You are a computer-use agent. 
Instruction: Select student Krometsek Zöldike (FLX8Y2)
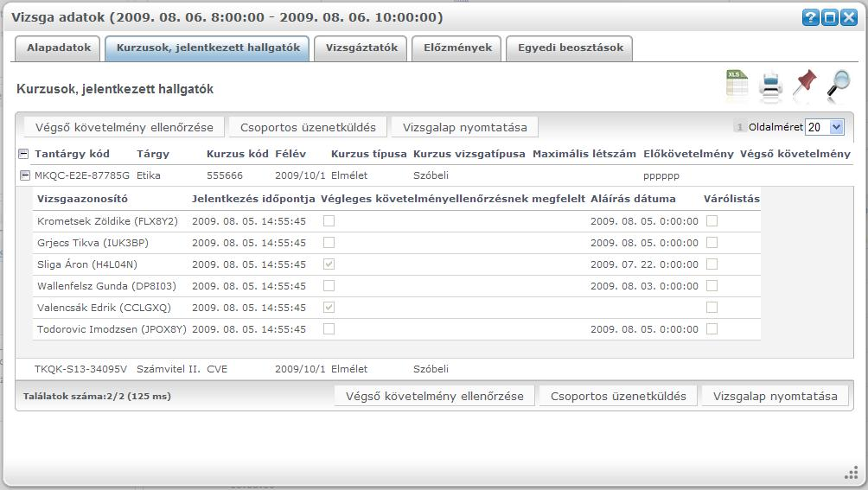coord(107,221)
